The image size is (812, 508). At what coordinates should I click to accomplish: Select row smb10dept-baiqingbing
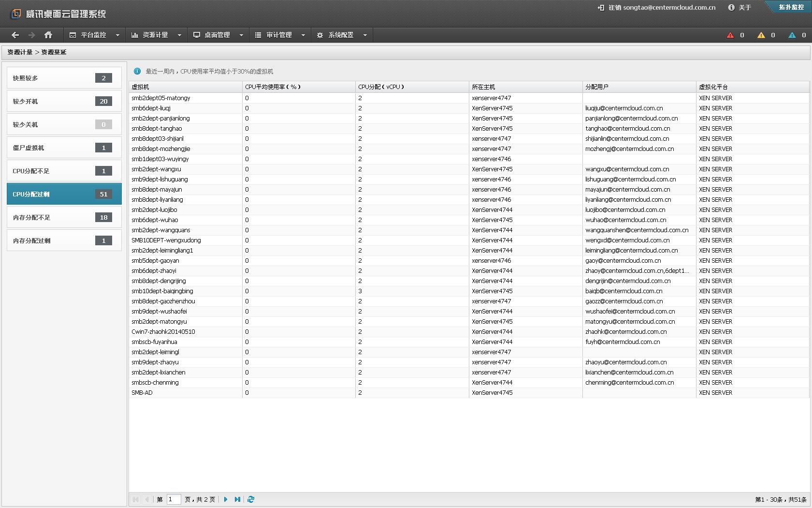coord(469,291)
